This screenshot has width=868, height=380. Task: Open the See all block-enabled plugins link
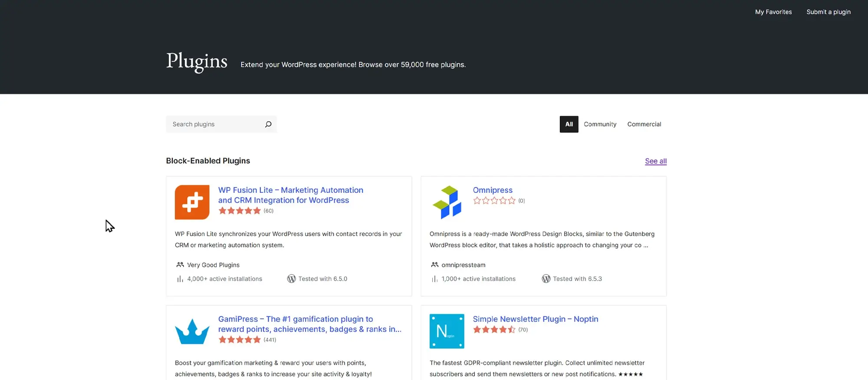tap(656, 161)
